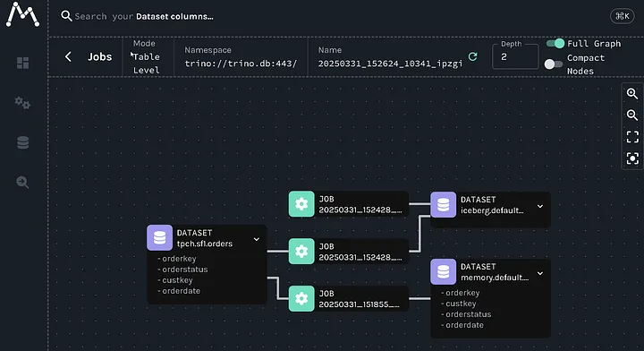This screenshot has width=644, height=351.
Task: Click the search magnifier icon in top bar
Action: (66, 16)
